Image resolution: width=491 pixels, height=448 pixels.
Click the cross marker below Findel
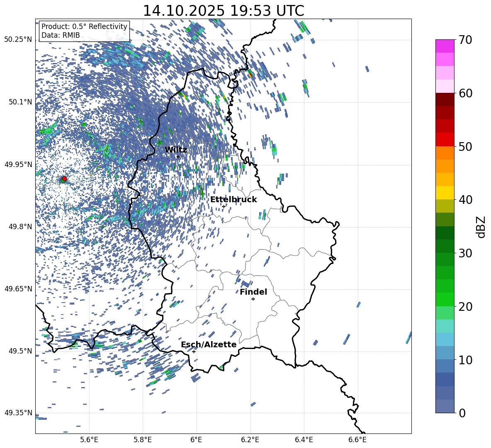tap(253, 299)
